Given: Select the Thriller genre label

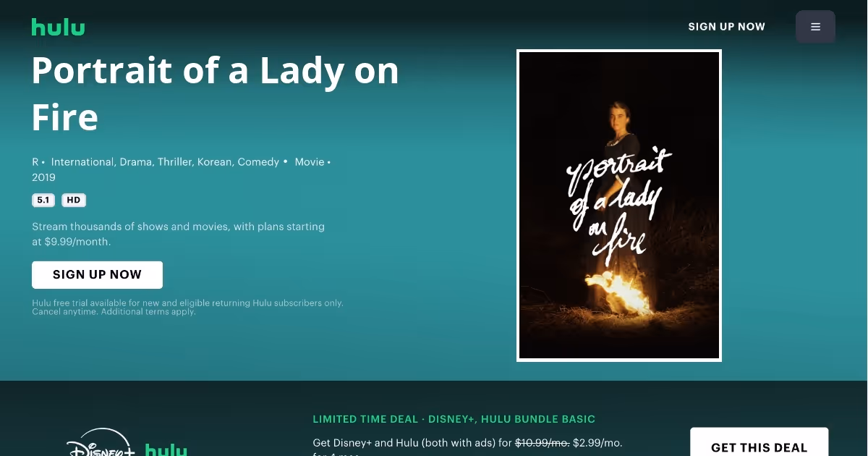Looking at the screenshot, I should [176, 162].
